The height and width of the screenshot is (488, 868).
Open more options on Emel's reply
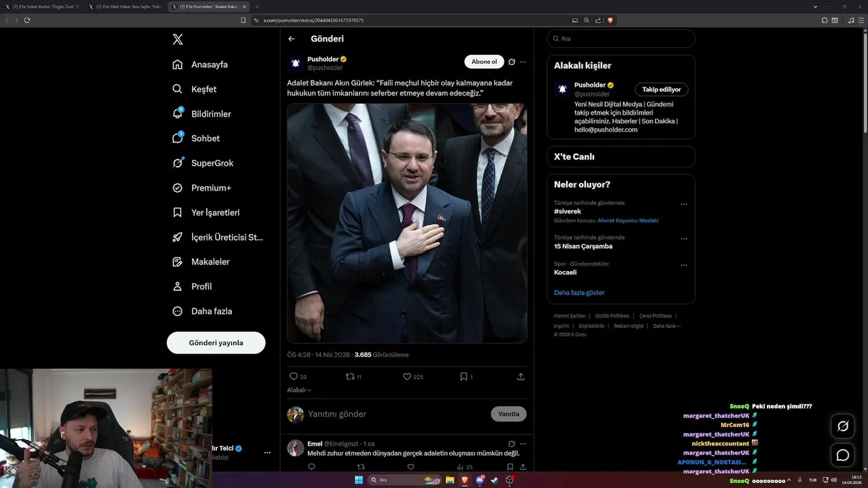point(523,443)
